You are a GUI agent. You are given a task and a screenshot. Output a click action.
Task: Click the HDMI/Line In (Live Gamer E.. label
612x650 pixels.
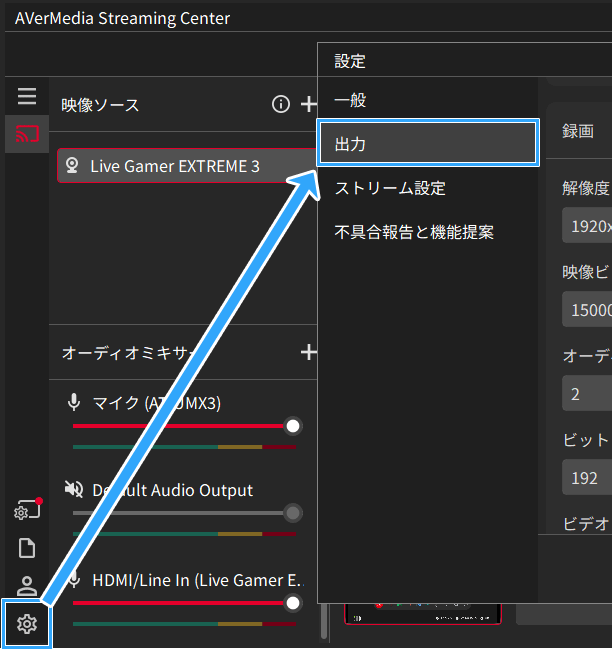click(x=198, y=580)
